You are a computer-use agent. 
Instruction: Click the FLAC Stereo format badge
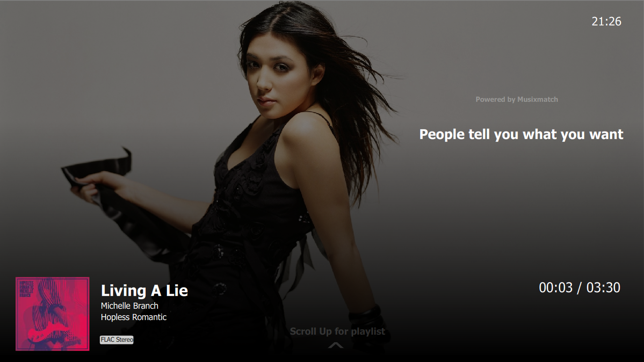coord(117,340)
